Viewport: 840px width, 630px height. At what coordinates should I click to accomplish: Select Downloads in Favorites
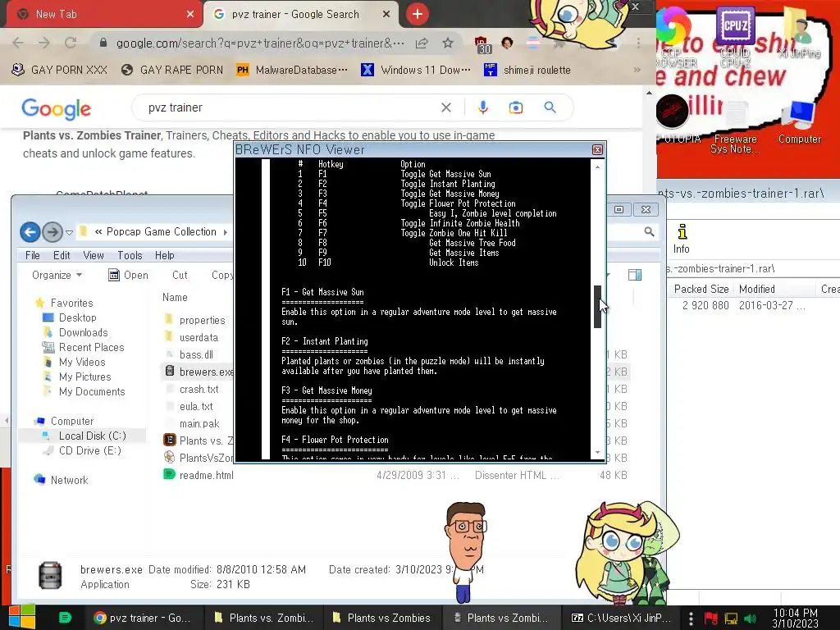click(83, 333)
